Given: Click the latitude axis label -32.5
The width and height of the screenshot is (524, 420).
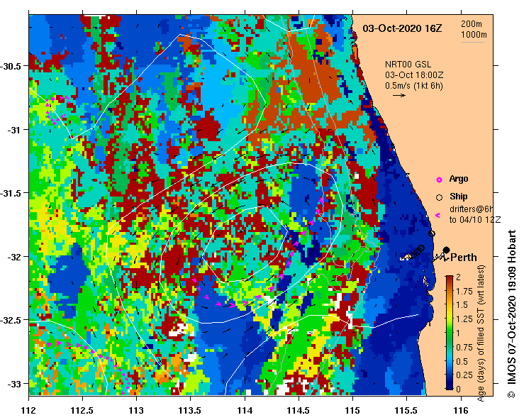Looking at the screenshot, I should (x=11, y=321).
